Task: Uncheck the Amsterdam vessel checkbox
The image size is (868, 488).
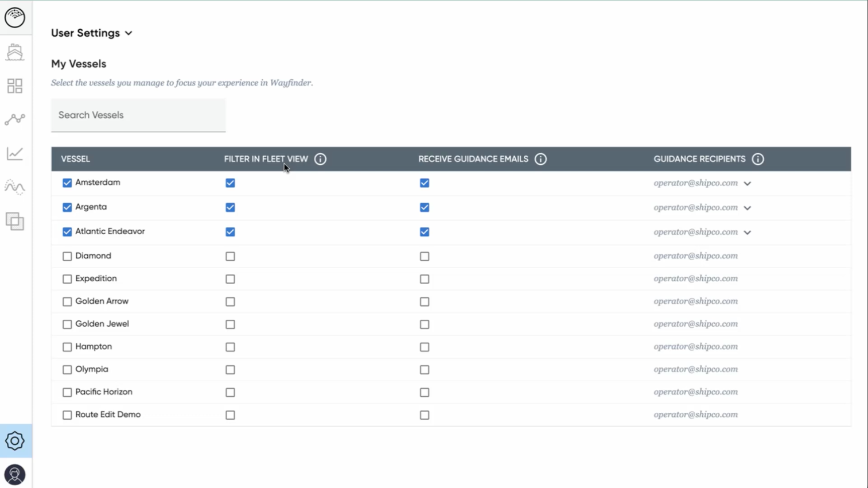Action: [x=67, y=183]
